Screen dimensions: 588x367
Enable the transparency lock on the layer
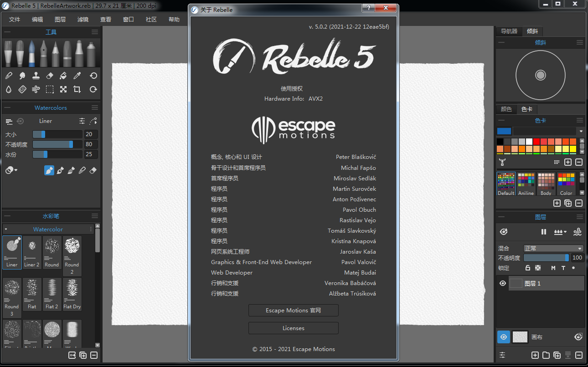pos(538,268)
